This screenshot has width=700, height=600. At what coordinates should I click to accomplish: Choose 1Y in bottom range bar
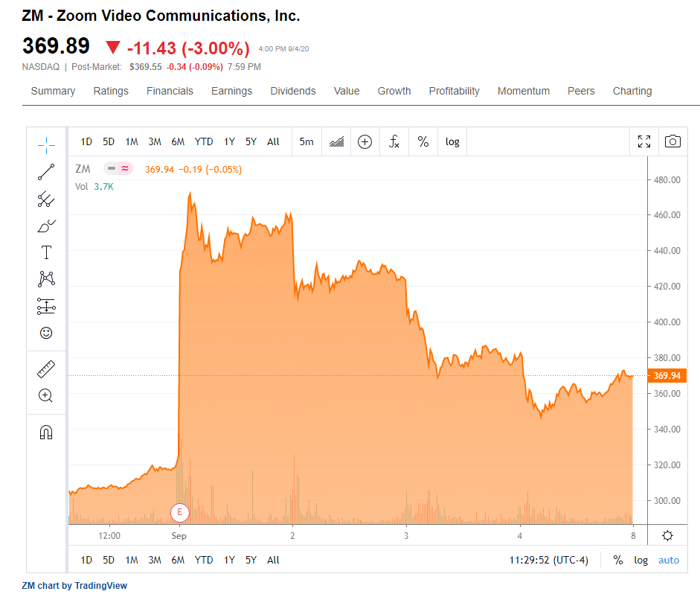(229, 561)
